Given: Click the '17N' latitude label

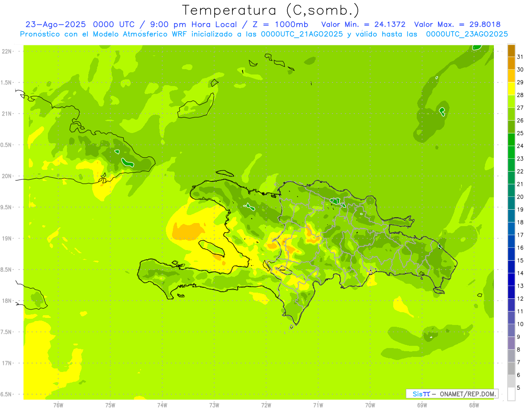Looking at the screenshot, I should point(7,363).
